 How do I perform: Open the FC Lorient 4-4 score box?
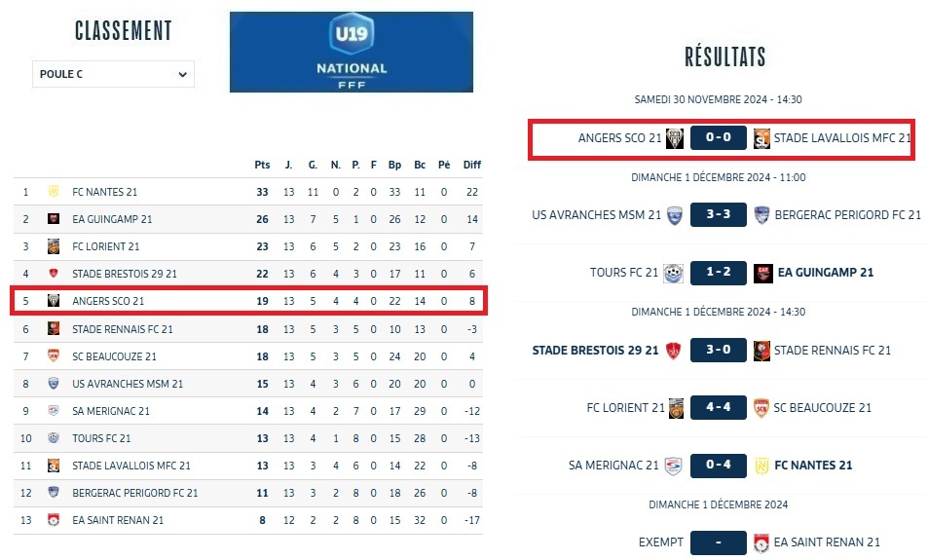coord(718,408)
